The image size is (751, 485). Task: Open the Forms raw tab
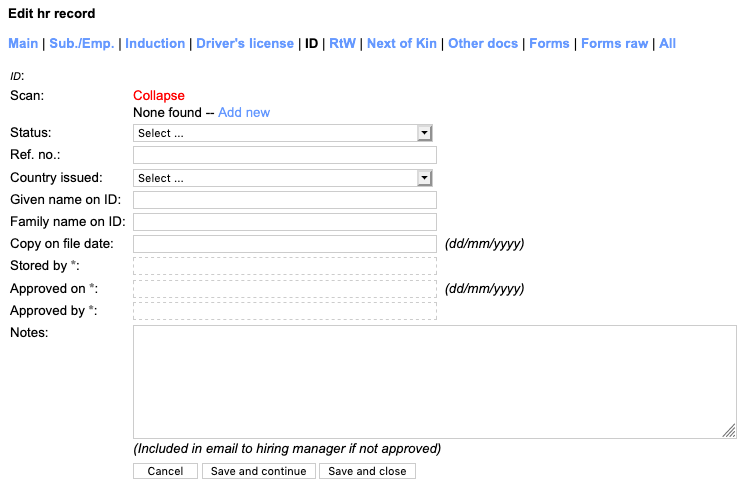(614, 44)
